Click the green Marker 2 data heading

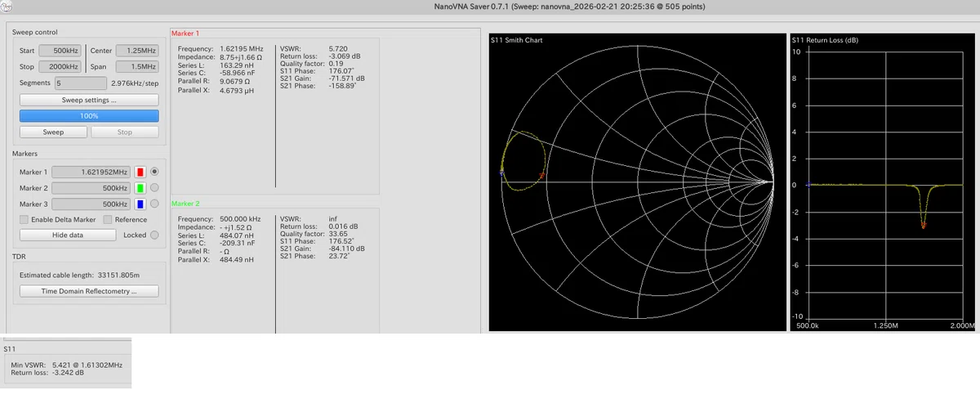click(x=185, y=203)
